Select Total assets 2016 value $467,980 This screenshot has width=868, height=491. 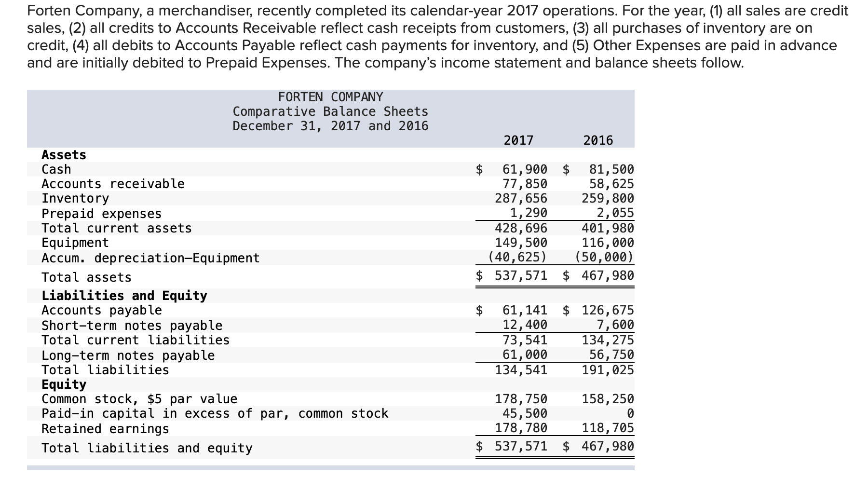[598, 275]
